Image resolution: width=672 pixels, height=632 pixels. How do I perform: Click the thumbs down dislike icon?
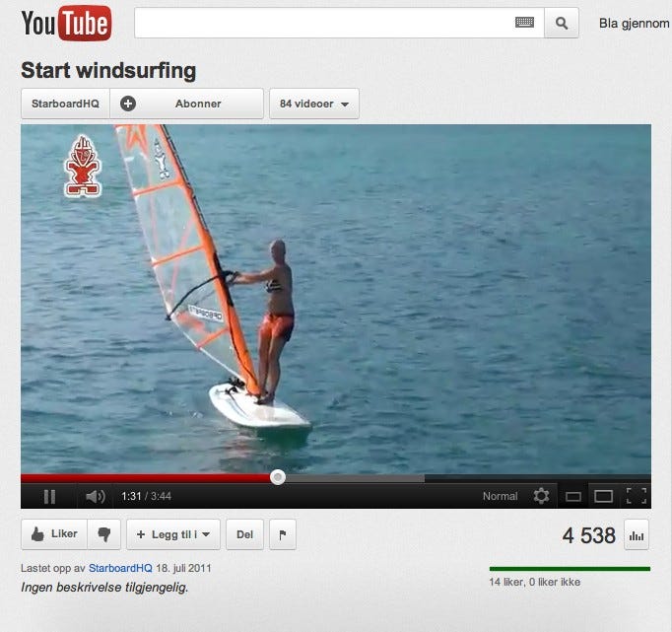(x=104, y=534)
